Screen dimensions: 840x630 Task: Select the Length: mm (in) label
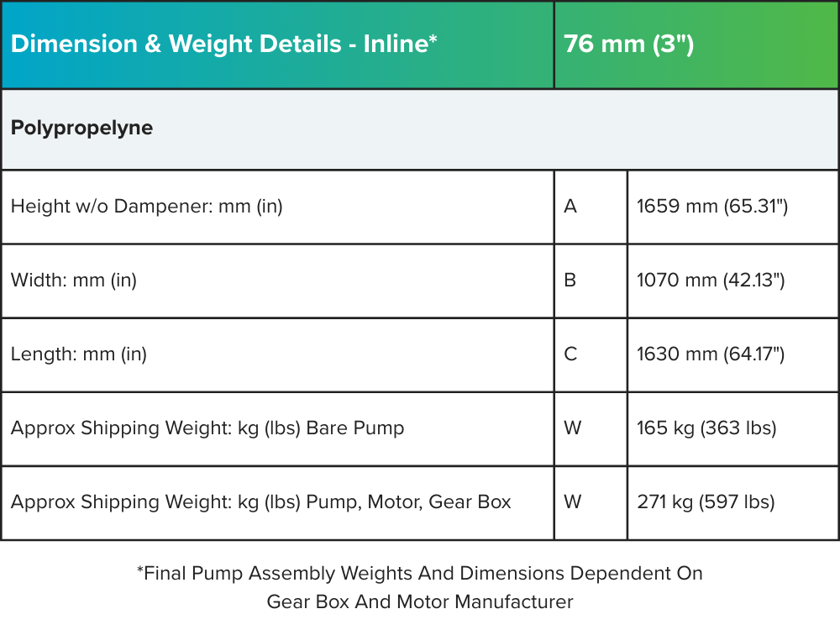[x=79, y=354]
